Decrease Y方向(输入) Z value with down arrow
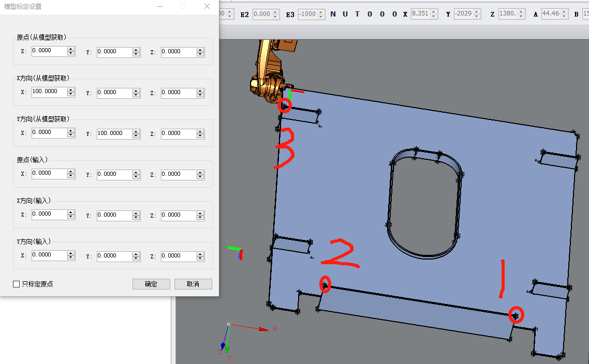The height and width of the screenshot is (364, 589). (201, 258)
